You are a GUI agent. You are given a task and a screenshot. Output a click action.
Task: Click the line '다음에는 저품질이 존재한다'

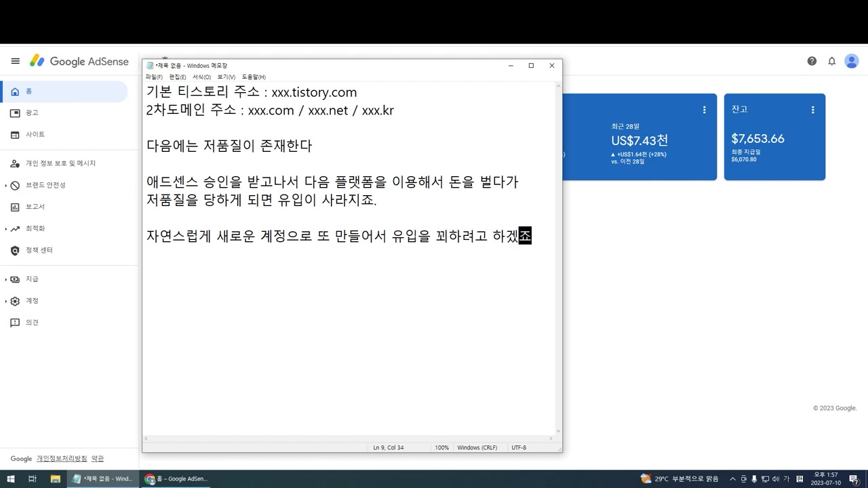[x=229, y=146]
